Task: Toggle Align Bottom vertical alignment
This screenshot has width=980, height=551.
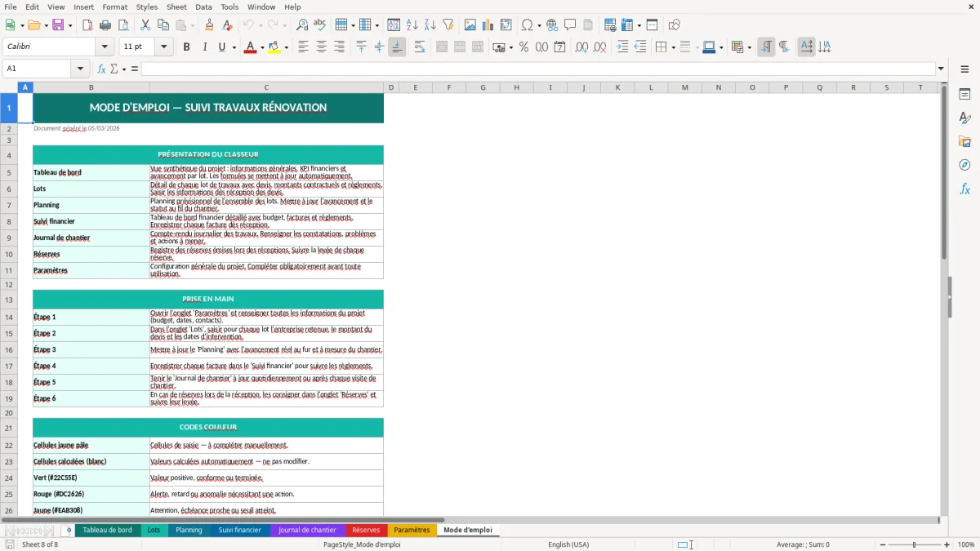Action: [x=397, y=47]
